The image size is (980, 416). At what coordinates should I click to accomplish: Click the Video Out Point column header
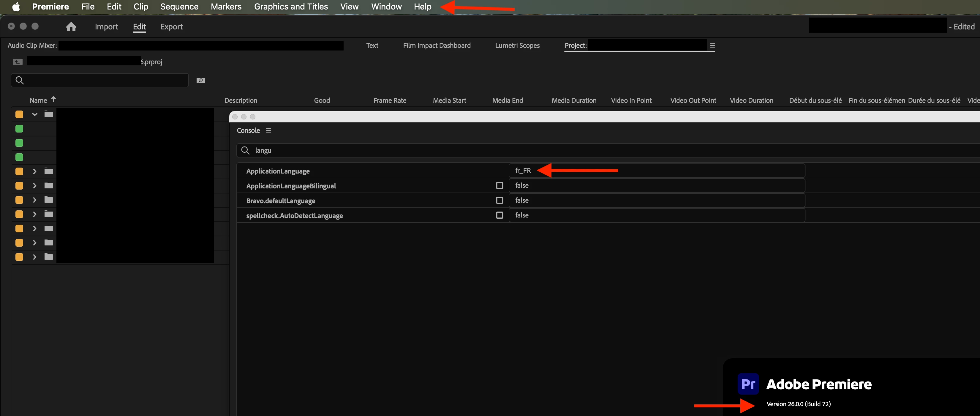693,100
